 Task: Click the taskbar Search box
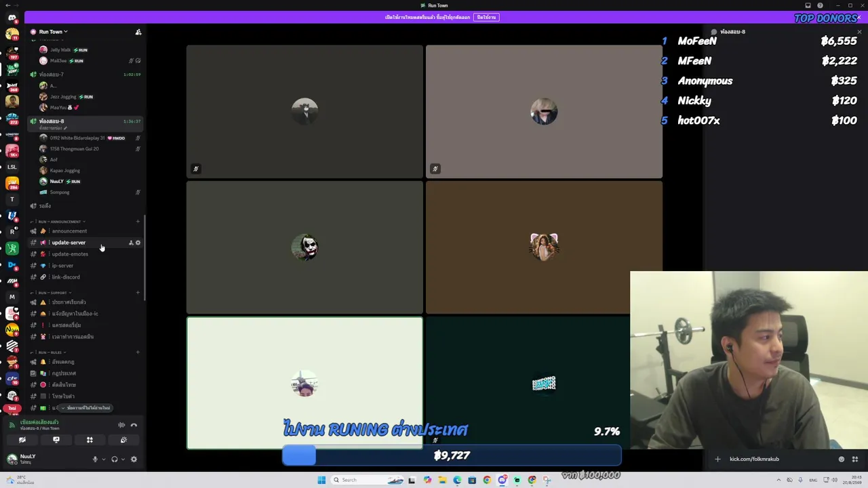(367, 480)
